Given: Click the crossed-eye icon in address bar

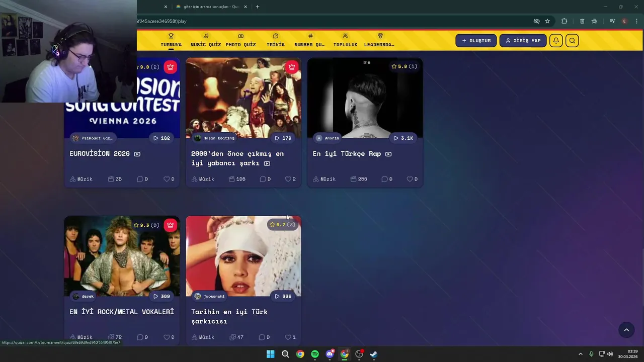Looking at the screenshot, I should point(536,21).
